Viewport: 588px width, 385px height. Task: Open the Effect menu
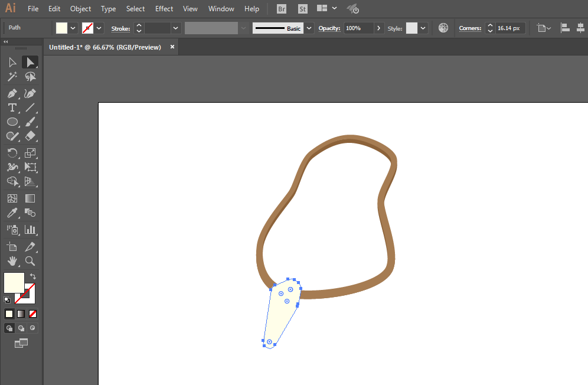pyautogui.click(x=164, y=9)
